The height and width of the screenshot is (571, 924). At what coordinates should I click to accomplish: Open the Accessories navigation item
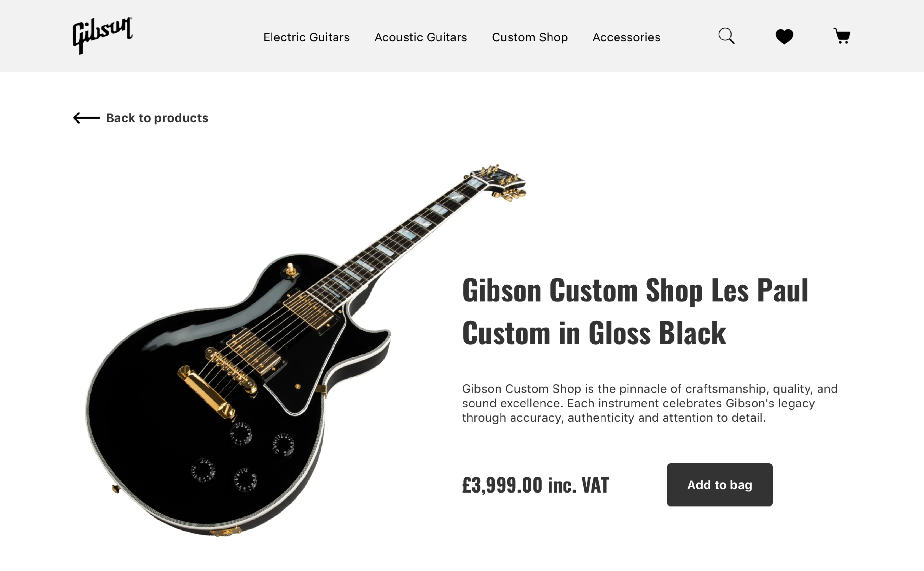click(x=626, y=37)
